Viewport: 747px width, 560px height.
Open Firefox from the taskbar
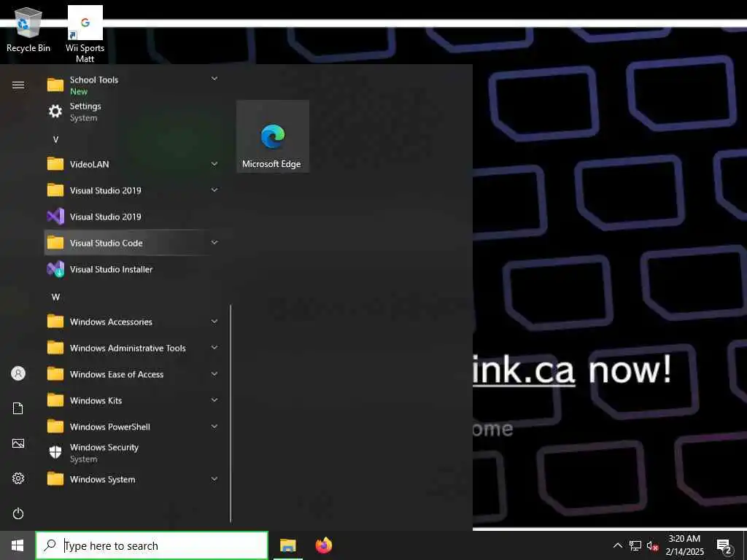pos(323,545)
